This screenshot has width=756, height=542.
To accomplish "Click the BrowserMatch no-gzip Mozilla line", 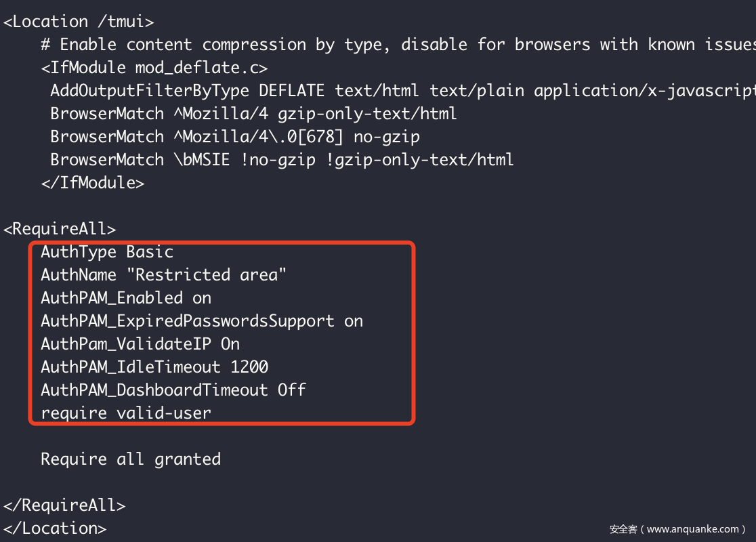I will pos(234,137).
